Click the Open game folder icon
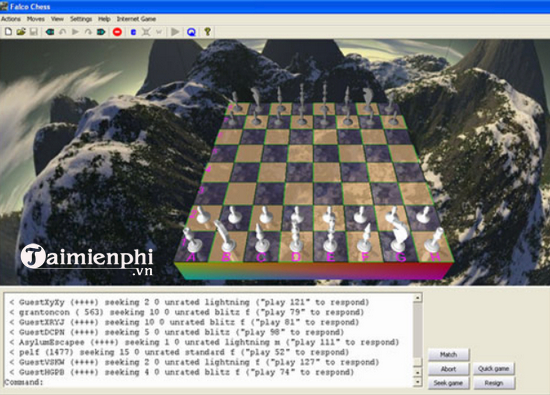This screenshot has width=550, height=395. point(21,32)
